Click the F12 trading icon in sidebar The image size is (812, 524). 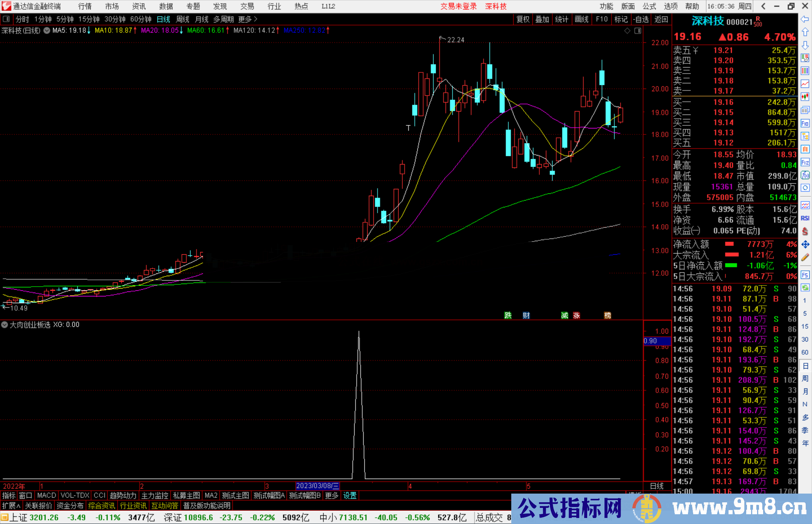click(x=805, y=162)
